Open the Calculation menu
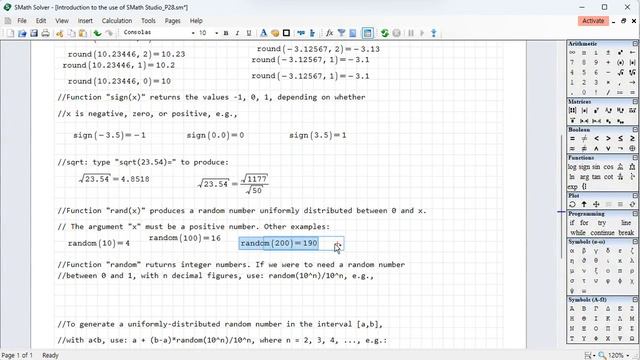Screen dimensions: 640x360 click(117, 21)
